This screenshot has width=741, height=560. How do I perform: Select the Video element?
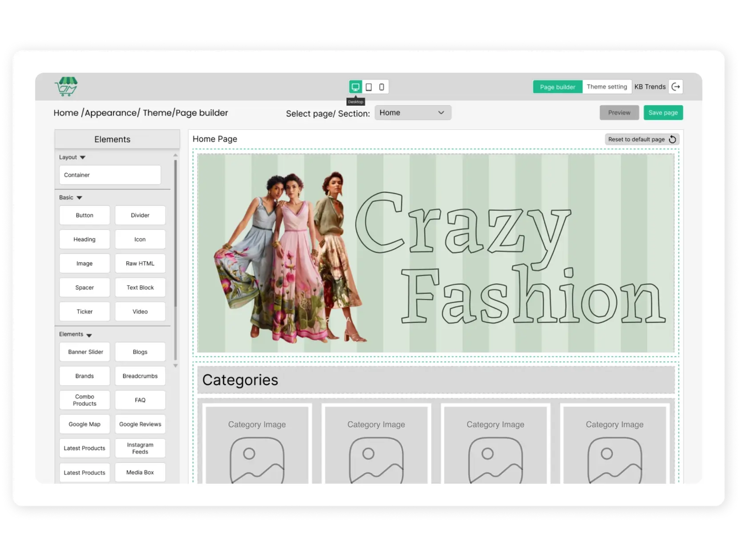140,311
